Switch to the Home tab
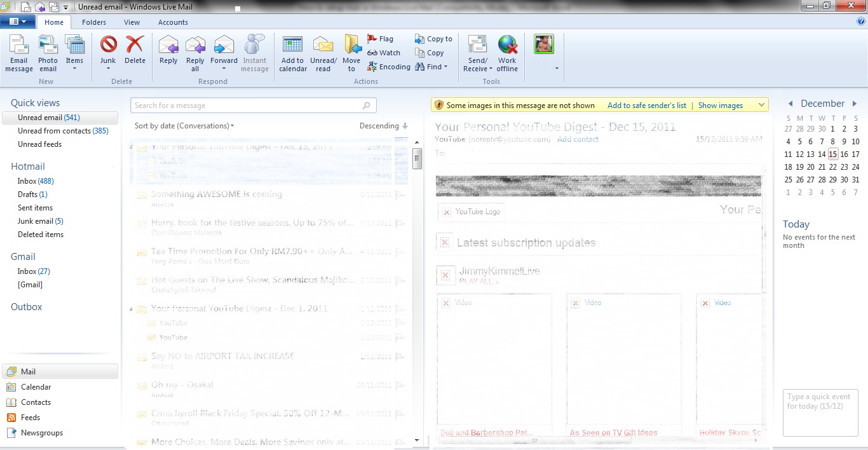The width and height of the screenshot is (868, 450). pos(54,22)
